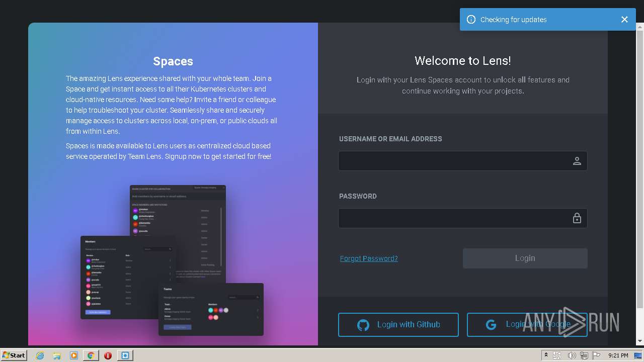Click the network tray icon
The height and width of the screenshot is (362, 644).
584,355
